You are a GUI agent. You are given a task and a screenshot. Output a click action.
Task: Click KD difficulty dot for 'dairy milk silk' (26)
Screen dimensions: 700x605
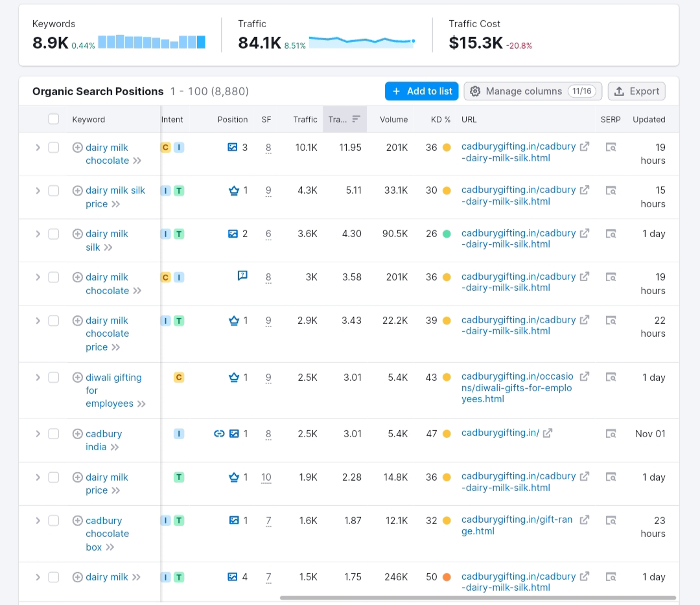[x=447, y=234]
